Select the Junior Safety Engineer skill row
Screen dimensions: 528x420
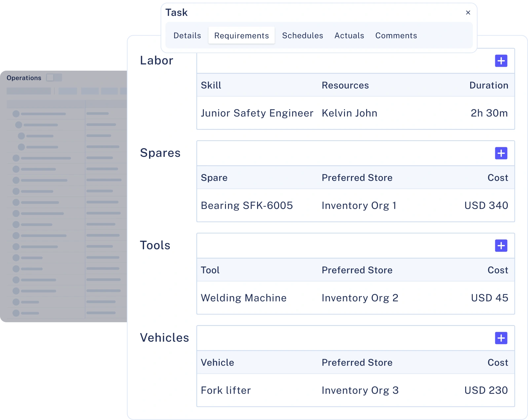click(x=257, y=113)
